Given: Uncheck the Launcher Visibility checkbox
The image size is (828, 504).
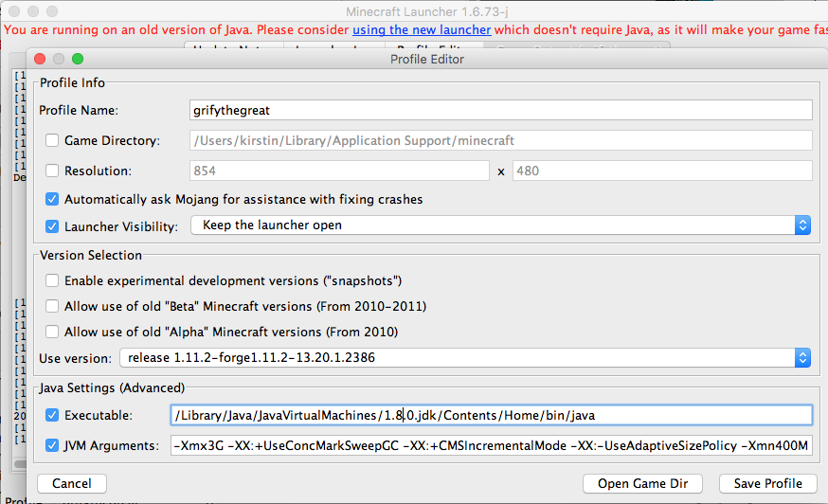Looking at the screenshot, I should (52, 226).
